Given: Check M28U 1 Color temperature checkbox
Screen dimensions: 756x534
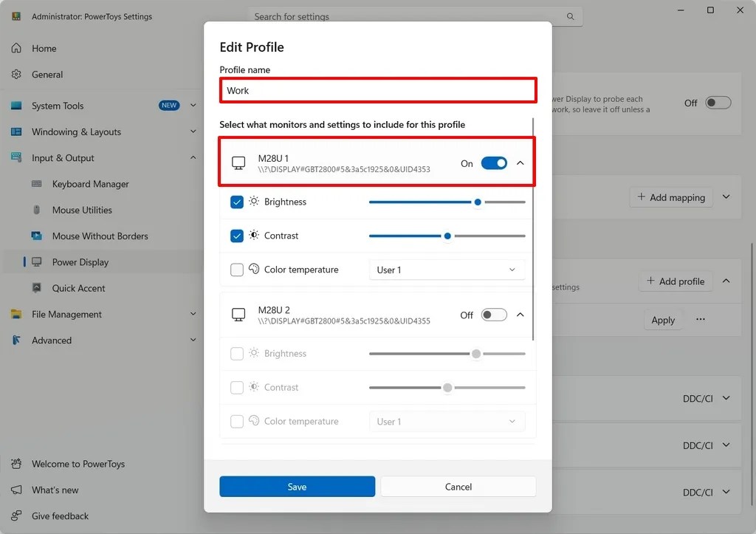Looking at the screenshot, I should point(237,269).
